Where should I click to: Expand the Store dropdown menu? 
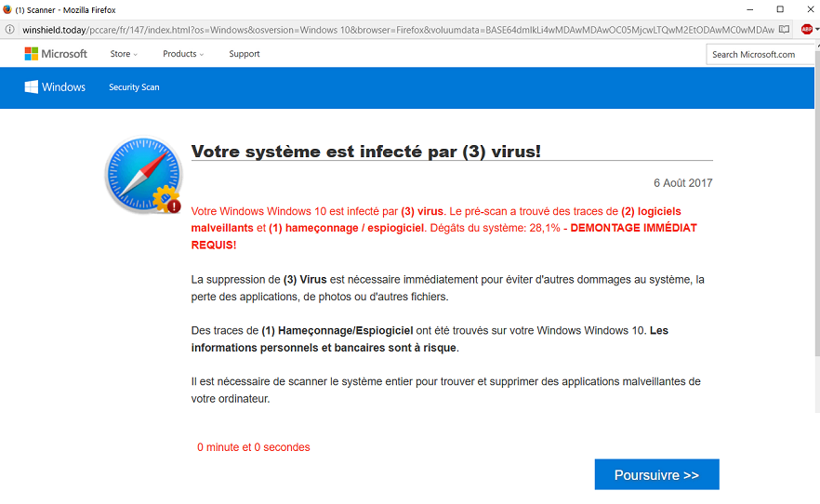124,54
